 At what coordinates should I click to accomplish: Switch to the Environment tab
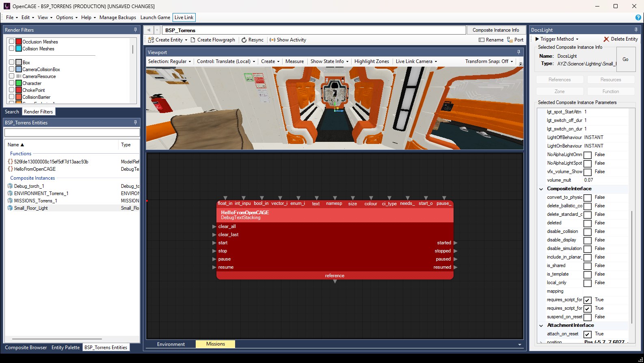click(171, 344)
